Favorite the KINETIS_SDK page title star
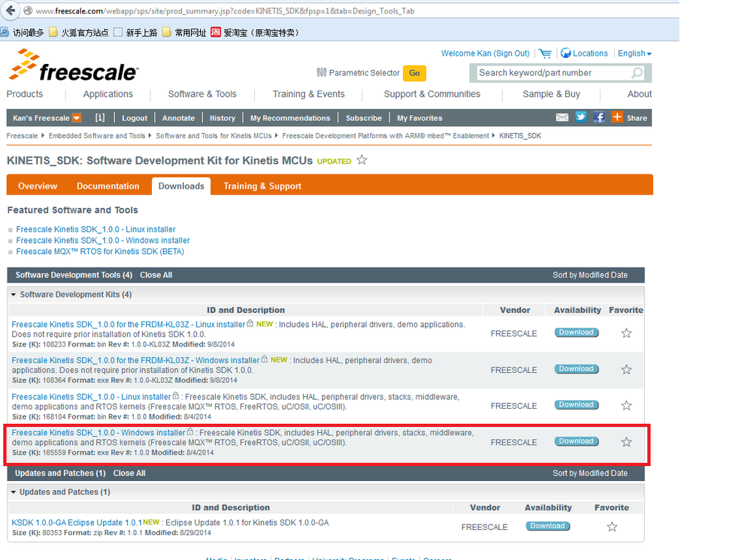Viewport: 751px width, 560px height. pos(362,160)
